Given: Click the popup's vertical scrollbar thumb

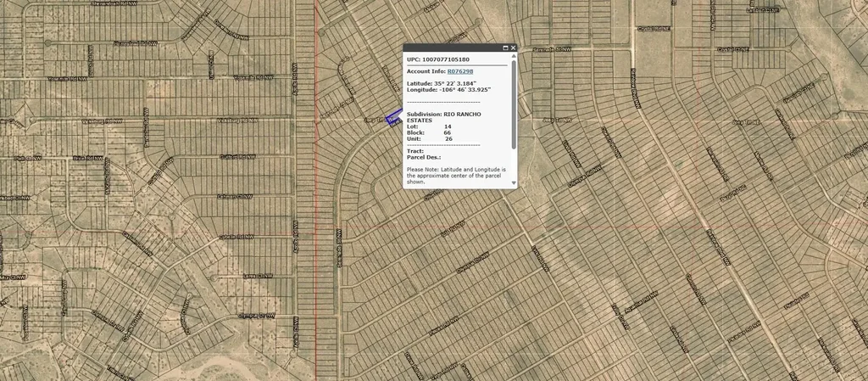Looking at the screenshot, I should [x=513, y=102].
